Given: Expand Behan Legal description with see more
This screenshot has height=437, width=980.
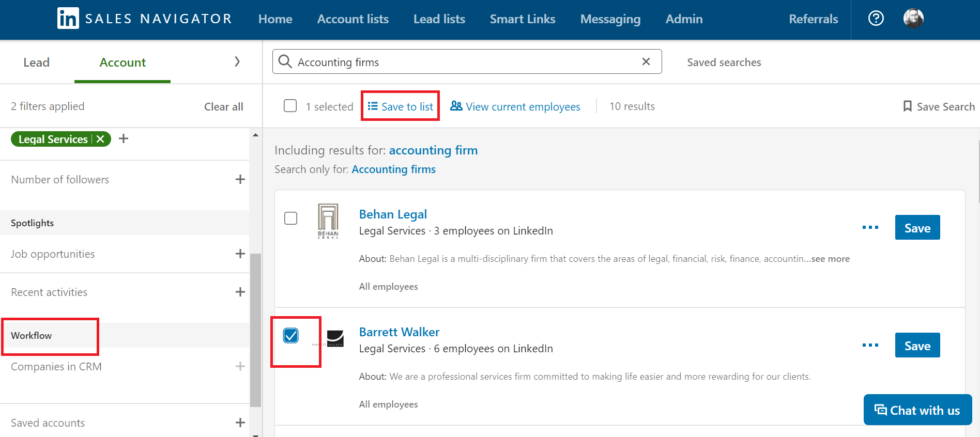Looking at the screenshot, I should pyautogui.click(x=831, y=259).
